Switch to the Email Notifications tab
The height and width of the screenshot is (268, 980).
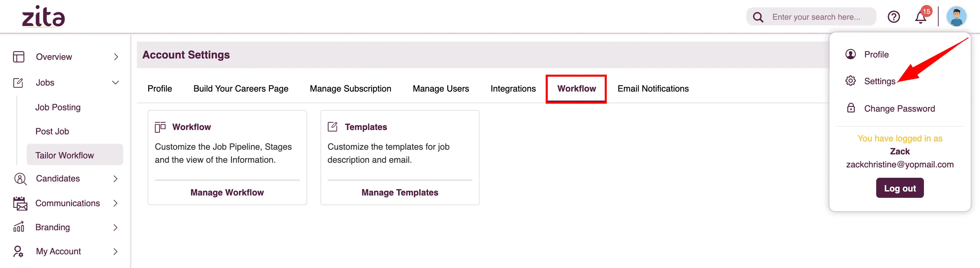653,88
